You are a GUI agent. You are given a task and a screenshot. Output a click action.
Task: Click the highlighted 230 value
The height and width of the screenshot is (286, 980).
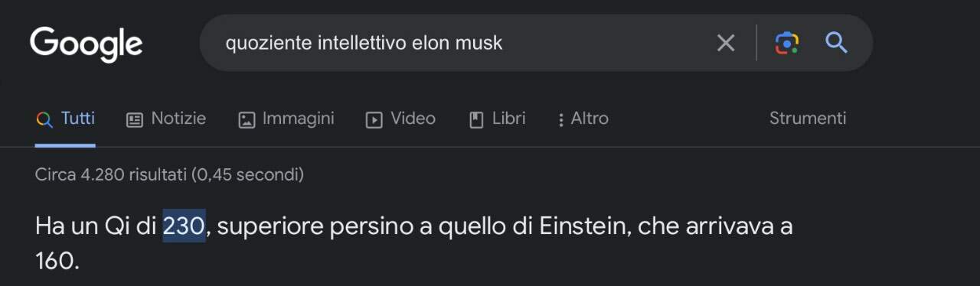point(184,227)
